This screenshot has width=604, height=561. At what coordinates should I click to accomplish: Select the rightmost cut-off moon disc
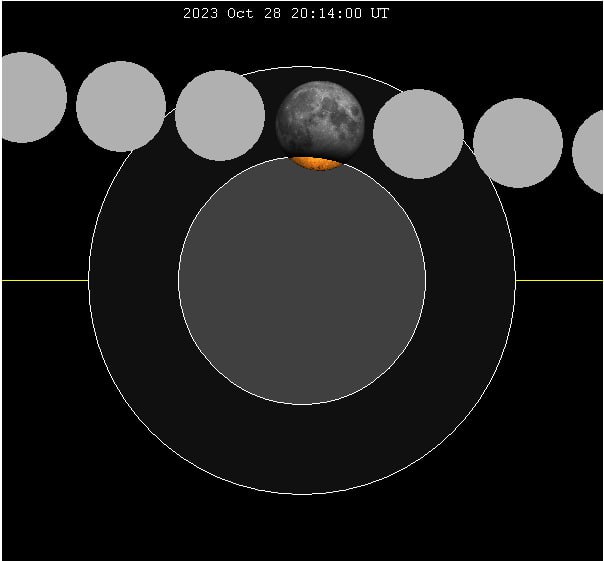591,151
